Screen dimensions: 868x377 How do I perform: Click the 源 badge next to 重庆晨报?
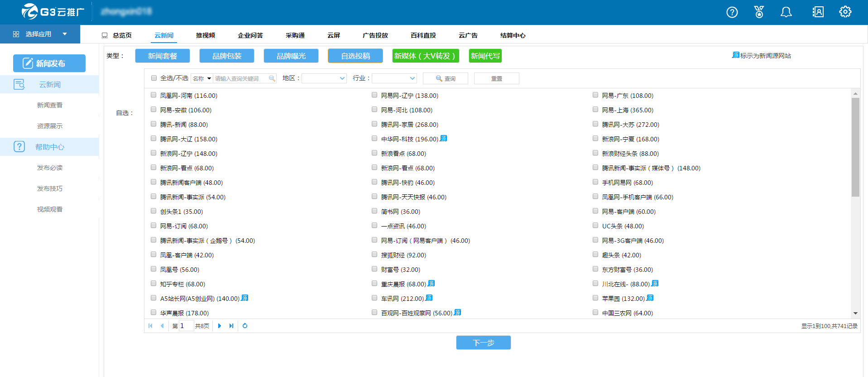(x=431, y=283)
